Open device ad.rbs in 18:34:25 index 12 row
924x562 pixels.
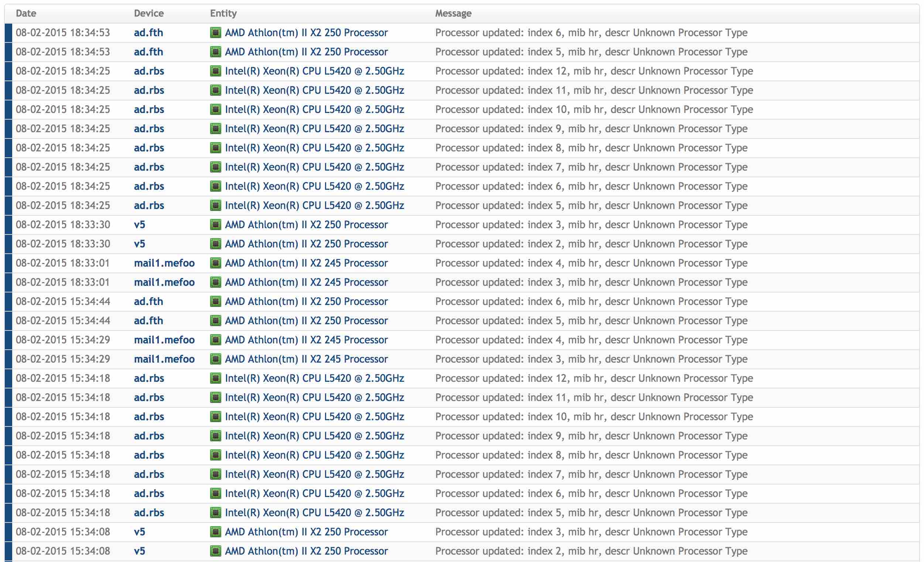(149, 71)
